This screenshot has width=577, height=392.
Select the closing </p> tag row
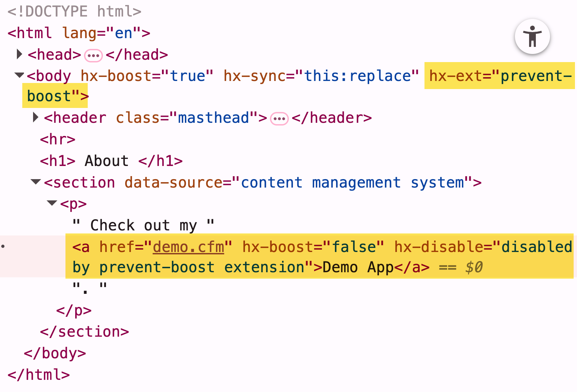click(x=74, y=310)
